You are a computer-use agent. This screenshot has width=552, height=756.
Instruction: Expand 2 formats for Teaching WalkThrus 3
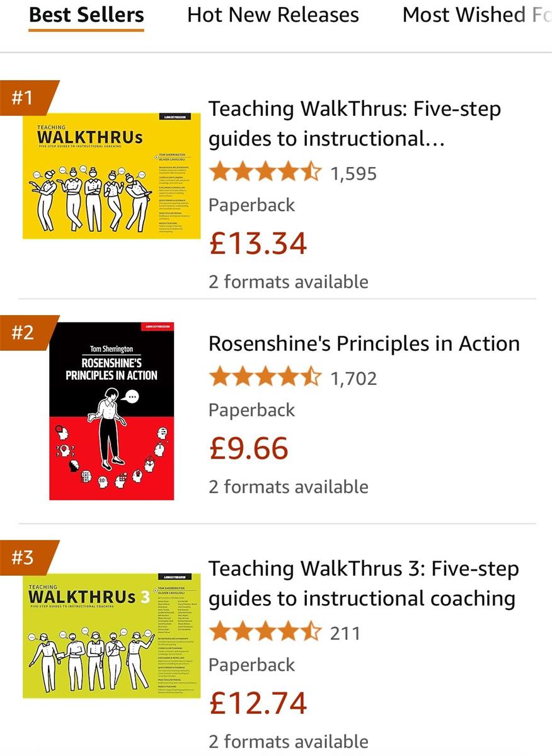click(x=289, y=742)
